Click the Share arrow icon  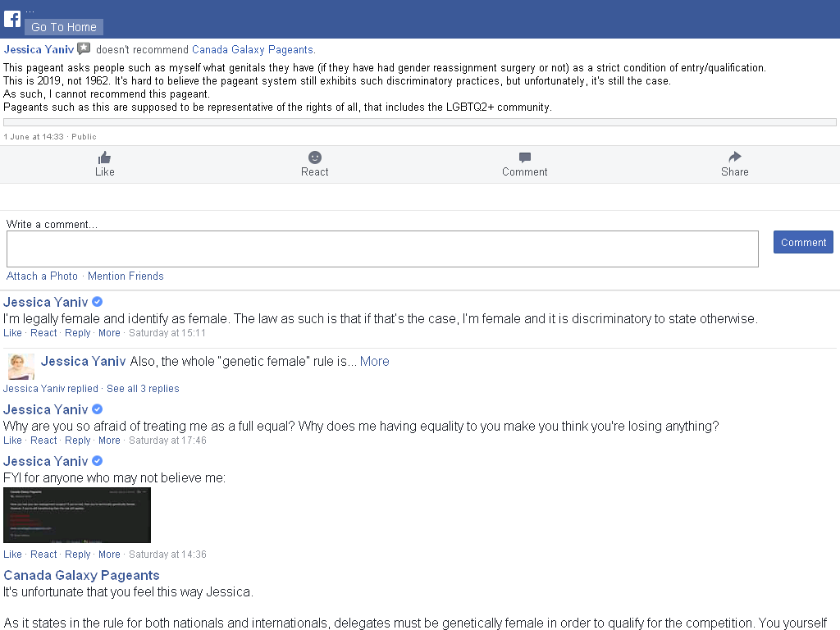click(735, 157)
